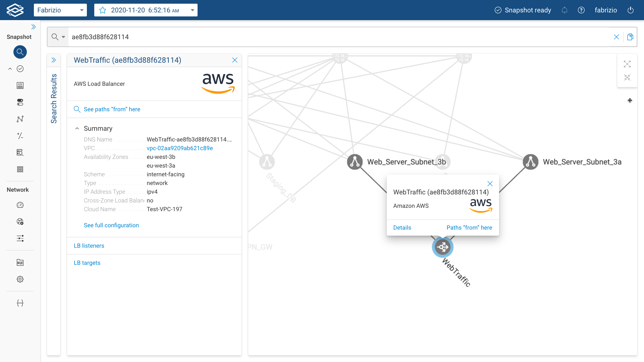The height and width of the screenshot is (362, 644).
Task: Collapse the Summary section in WebTraffic panel
Action: (x=77, y=128)
